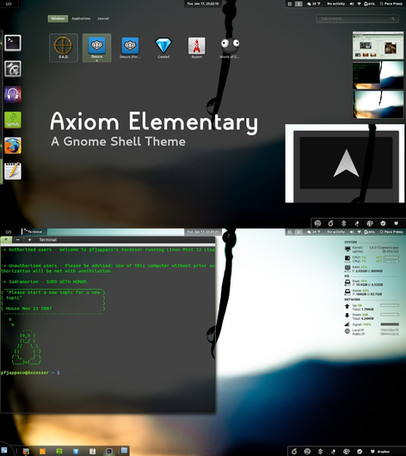Click the first taskbar icon at bottom left

point(4,451)
